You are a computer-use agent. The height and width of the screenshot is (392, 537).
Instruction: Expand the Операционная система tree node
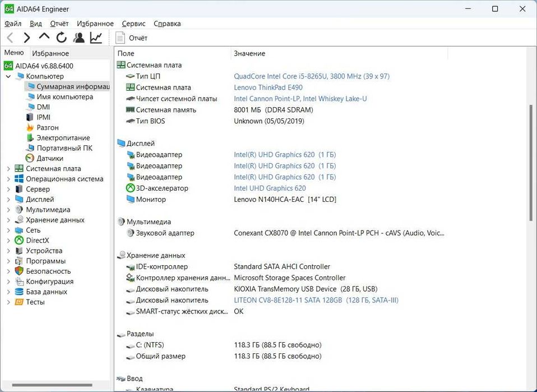(8, 179)
